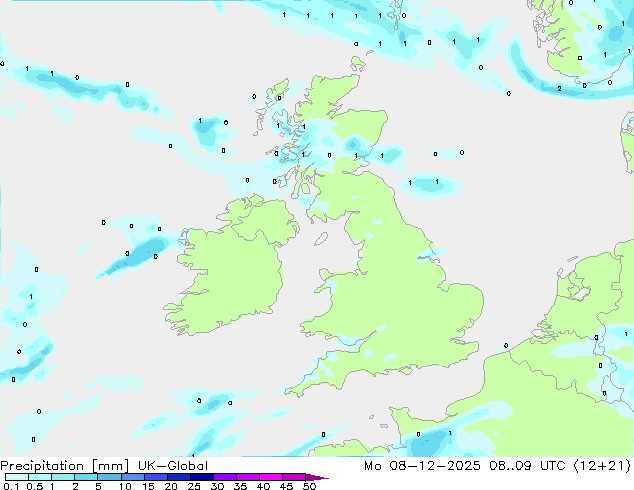Select dark navy swatch between 25 and 30
Viewport: 634px width, 490px height.
[x=202, y=477]
